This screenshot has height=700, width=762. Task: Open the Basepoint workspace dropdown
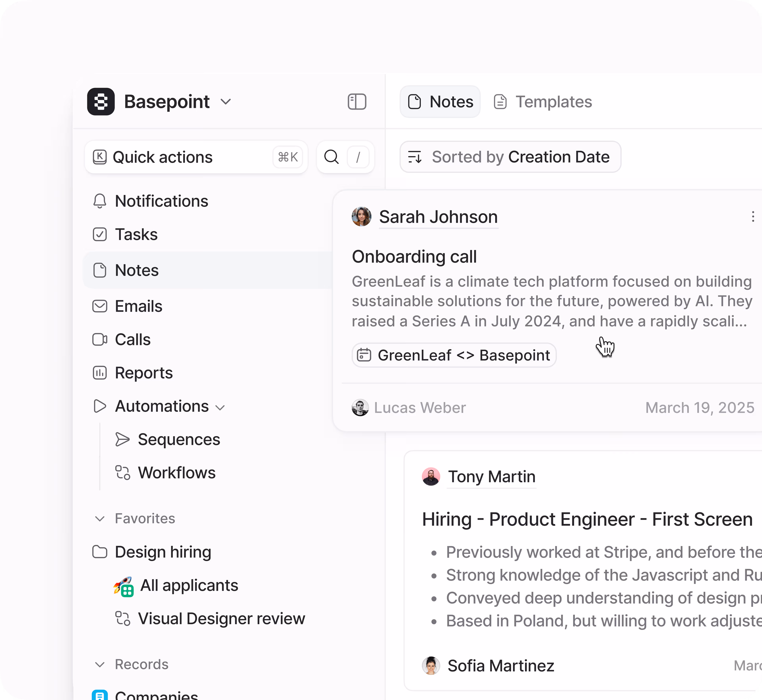[x=226, y=102]
